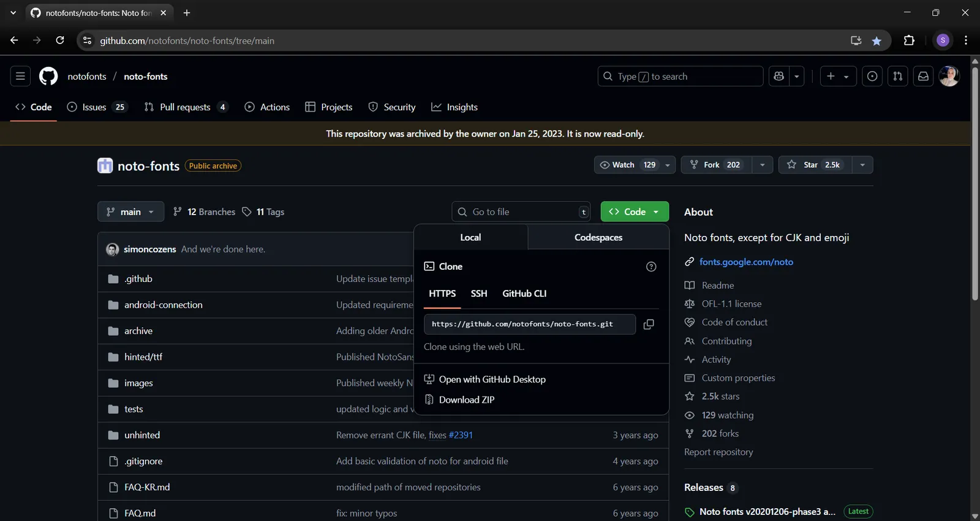This screenshot has height=521, width=980.
Task: Open the GitHub hamburger navigation menu
Action: [20, 76]
